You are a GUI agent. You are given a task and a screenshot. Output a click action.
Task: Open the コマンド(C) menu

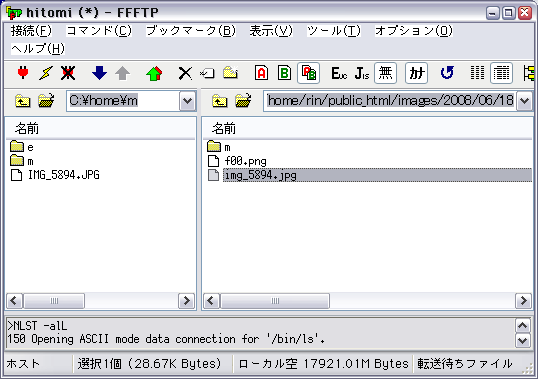(x=99, y=31)
